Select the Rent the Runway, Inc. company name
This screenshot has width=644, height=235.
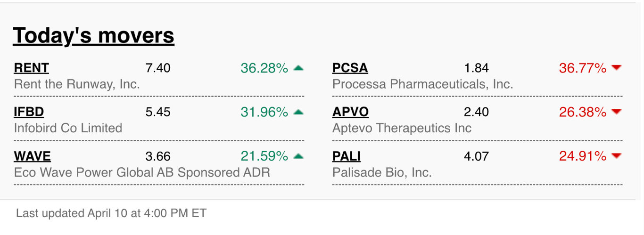77,84
